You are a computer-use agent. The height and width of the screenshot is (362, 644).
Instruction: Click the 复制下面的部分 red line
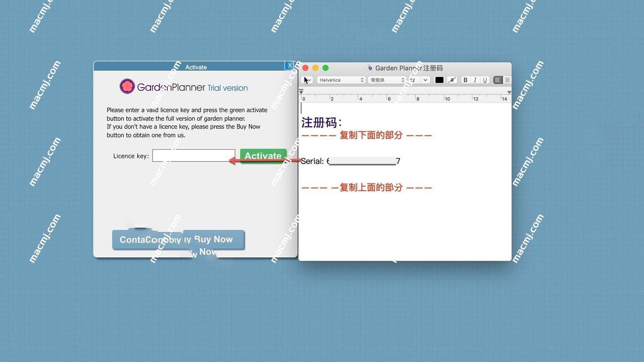(x=367, y=135)
